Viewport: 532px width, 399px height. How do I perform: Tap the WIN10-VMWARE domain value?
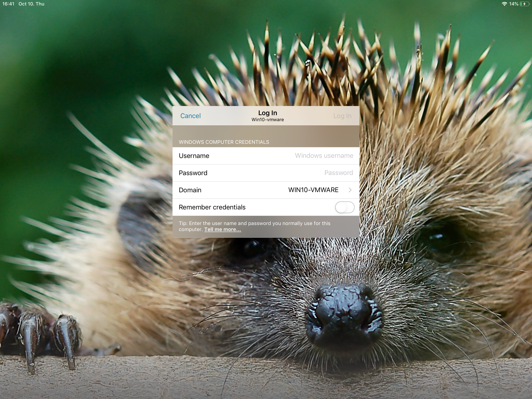pos(313,190)
